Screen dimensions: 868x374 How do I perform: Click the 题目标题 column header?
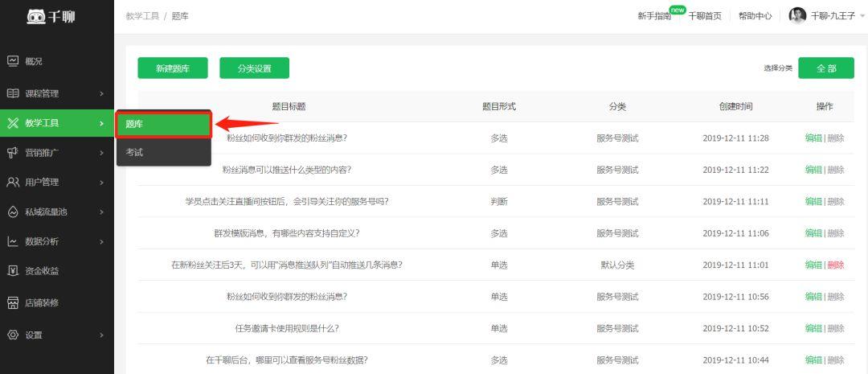pos(289,106)
